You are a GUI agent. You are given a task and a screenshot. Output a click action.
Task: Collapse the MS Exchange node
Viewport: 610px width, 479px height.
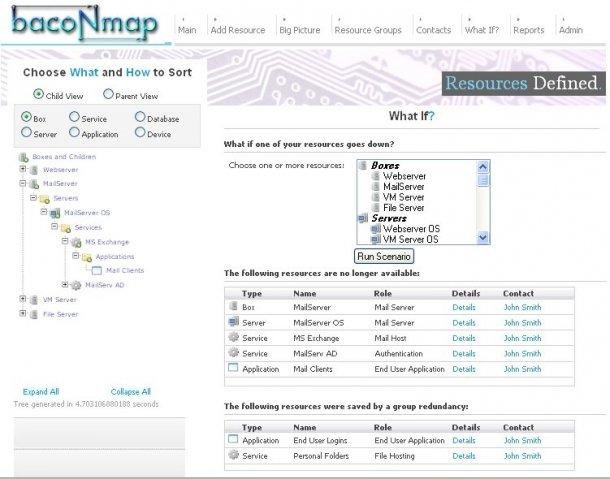(x=65, y=241)
